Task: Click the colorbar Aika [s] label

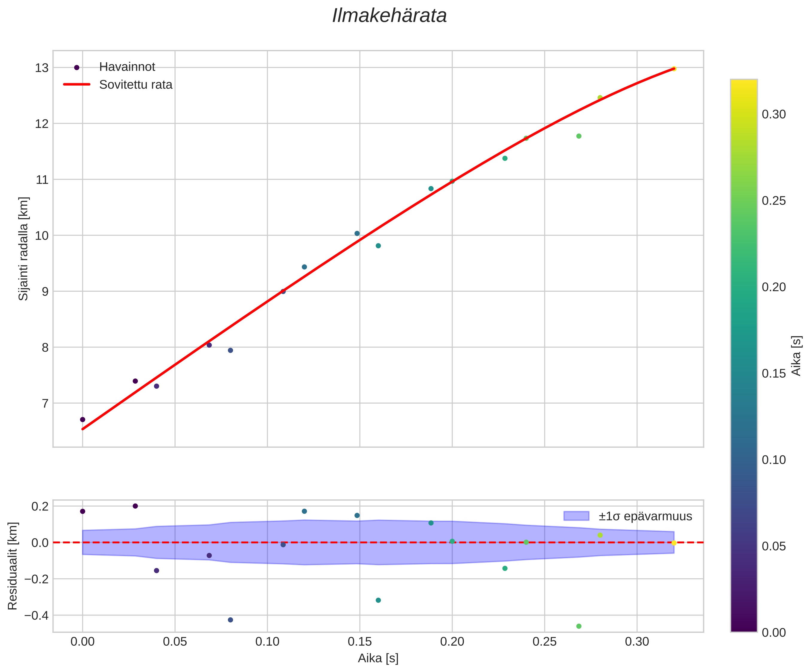Action: [x=797, y=356]
